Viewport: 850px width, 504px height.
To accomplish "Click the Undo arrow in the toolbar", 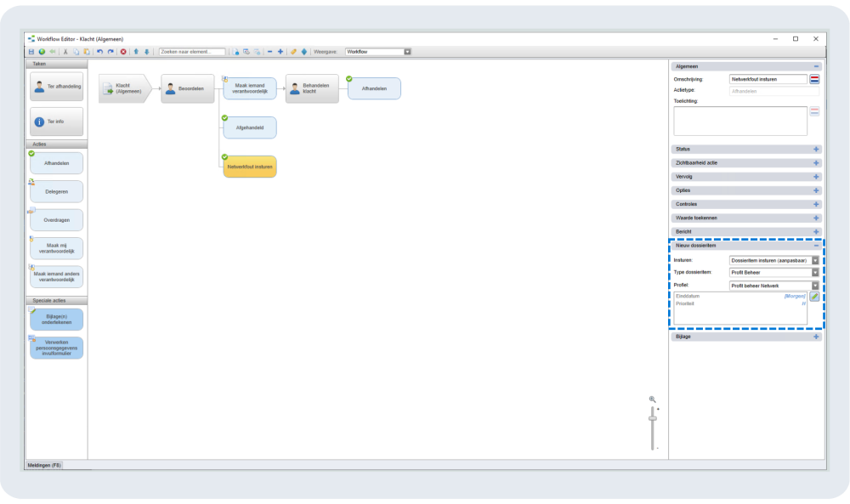I will (99, 52).
